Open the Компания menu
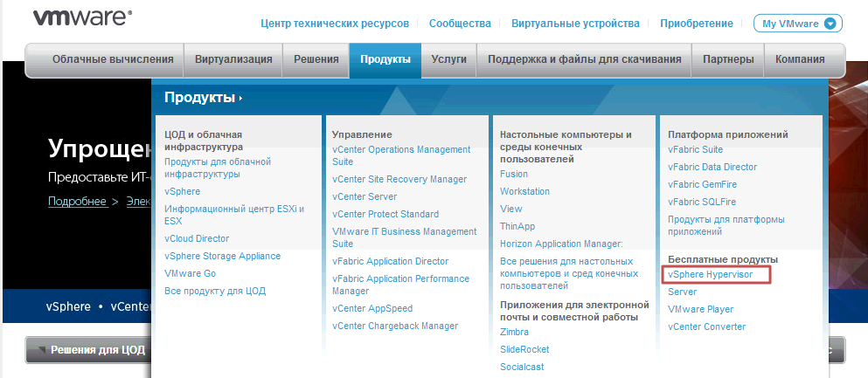 click(x=800, y=59)
